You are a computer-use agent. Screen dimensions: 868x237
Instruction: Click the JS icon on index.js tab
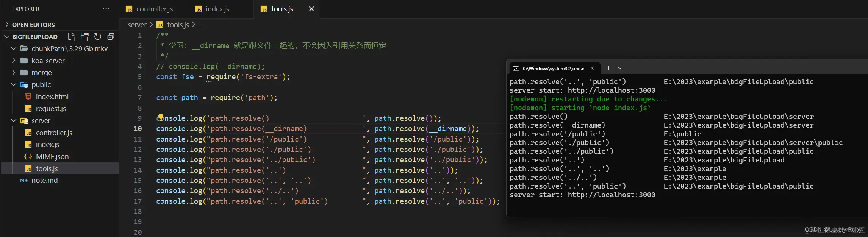(199, 9)
